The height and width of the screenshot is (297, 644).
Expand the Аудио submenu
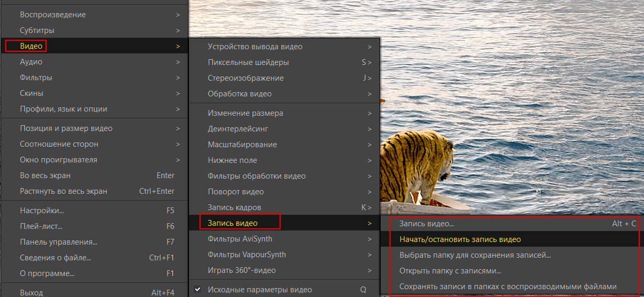coord(31,62)
